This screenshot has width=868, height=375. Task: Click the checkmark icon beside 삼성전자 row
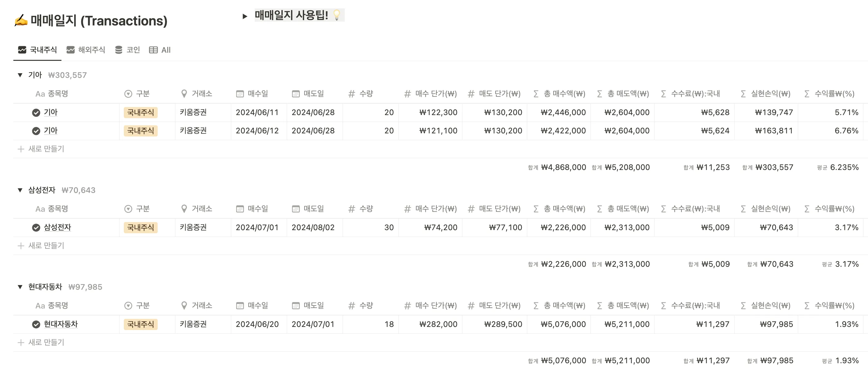(36, 227)
